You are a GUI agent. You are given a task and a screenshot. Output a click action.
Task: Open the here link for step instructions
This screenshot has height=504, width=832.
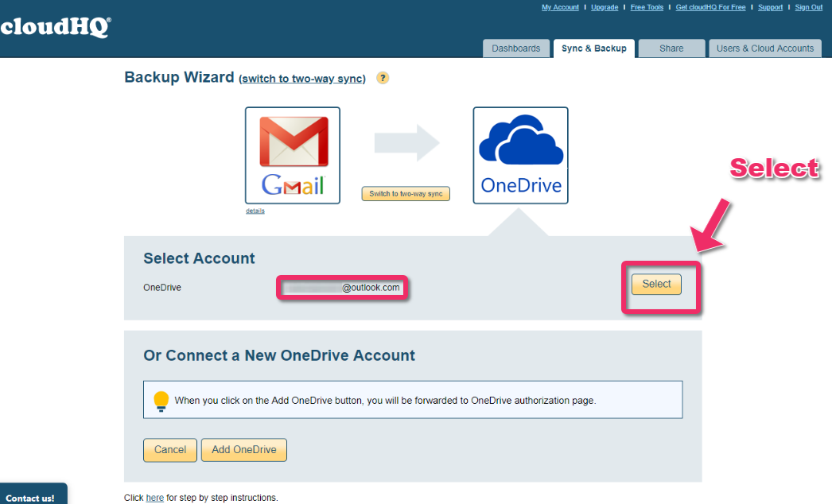[x=154, y=498]
